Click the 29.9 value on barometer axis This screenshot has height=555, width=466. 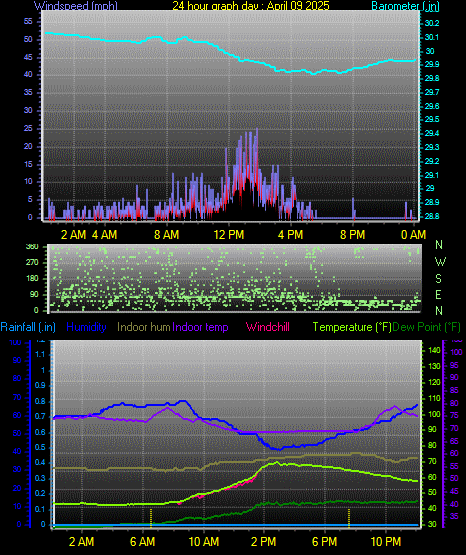[432, 64]
